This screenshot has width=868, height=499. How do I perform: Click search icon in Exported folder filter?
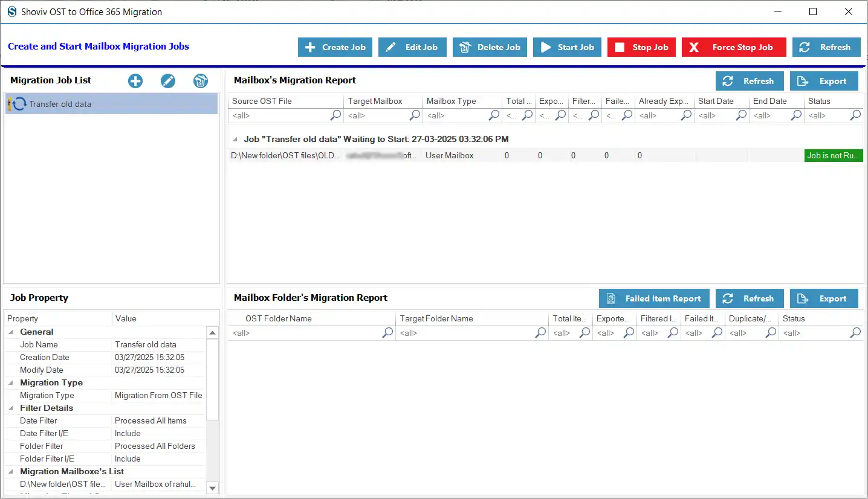tap(629, 333)
